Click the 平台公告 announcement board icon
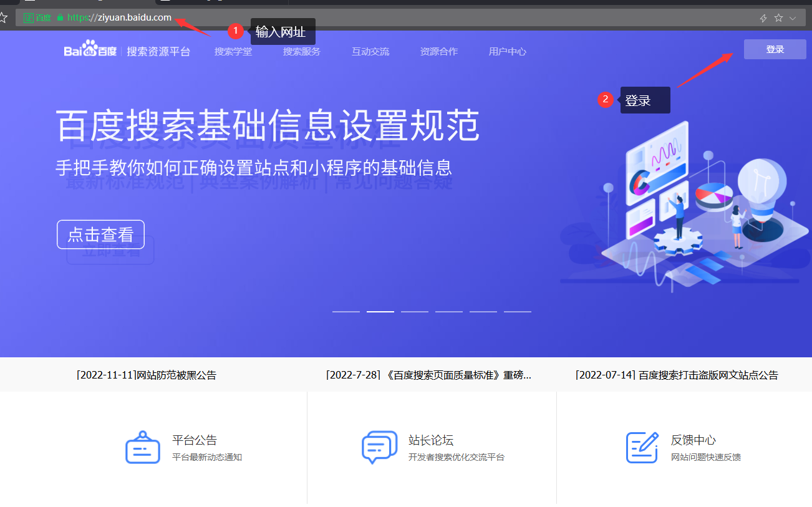 coord(143,447)
